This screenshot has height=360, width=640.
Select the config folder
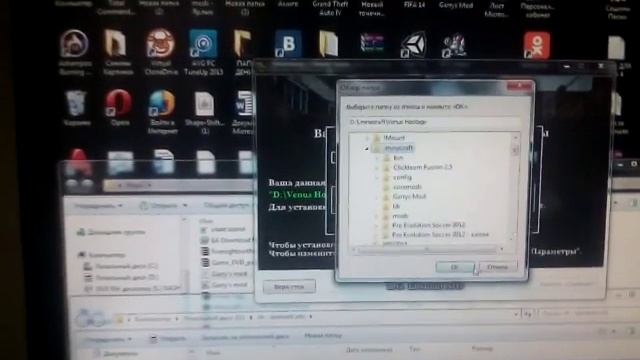point(402,177)
